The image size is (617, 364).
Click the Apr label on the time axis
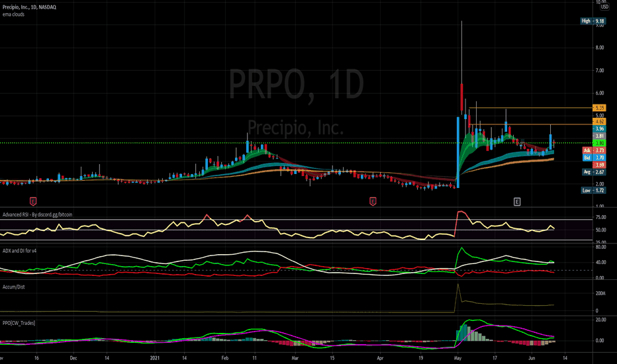tap(380, 358)
